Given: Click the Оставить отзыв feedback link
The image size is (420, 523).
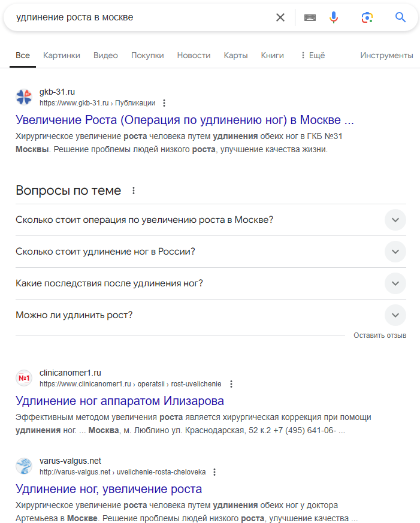Looking at the screenshot, I should tap(380, 335).
